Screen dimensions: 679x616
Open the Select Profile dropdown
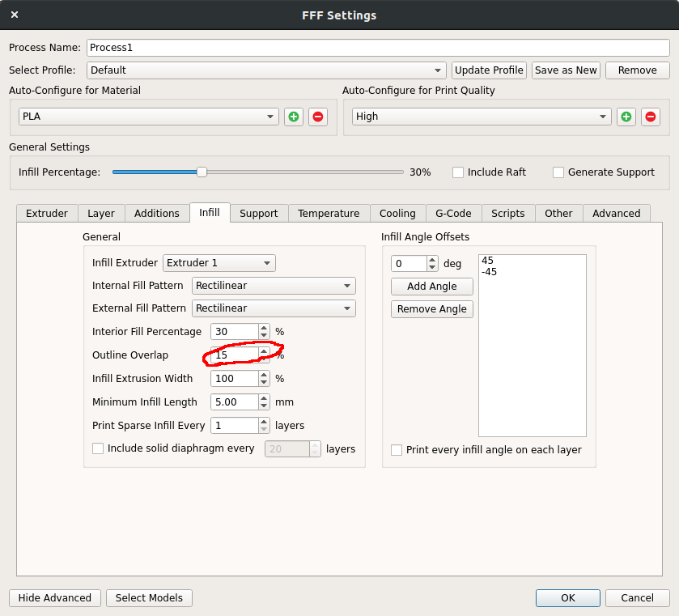(266, 70)
